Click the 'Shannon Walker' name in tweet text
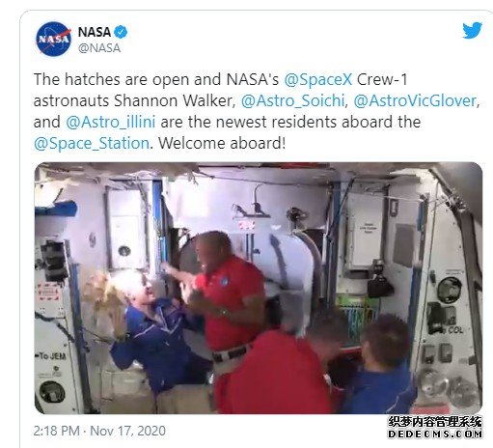The image size is (493, 448). tap(173, 100)
